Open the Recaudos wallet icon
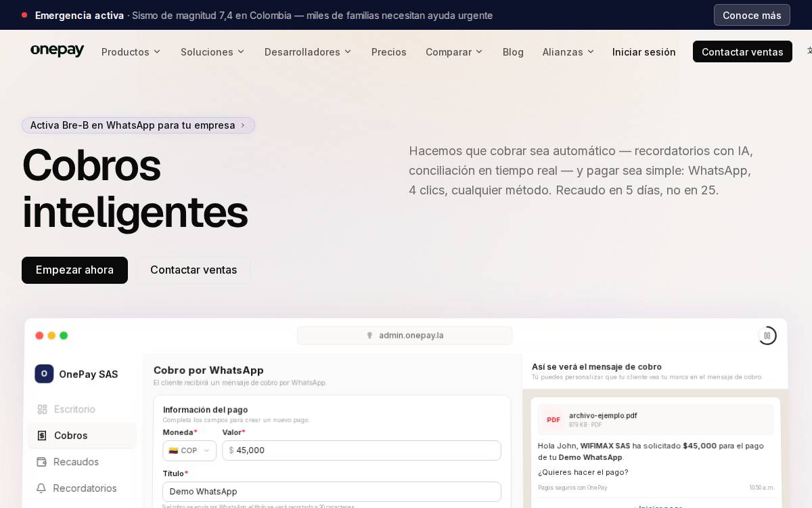This screenshot has width=812, height=508. 42,462
